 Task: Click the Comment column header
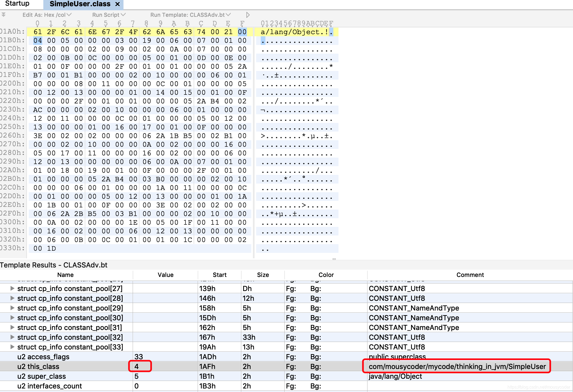[470, 275]
